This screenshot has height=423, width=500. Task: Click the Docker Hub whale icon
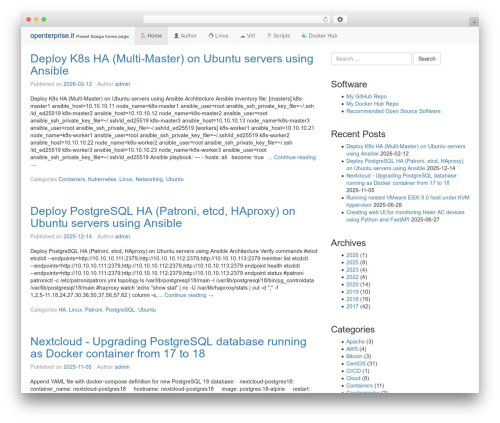point(304,36)
